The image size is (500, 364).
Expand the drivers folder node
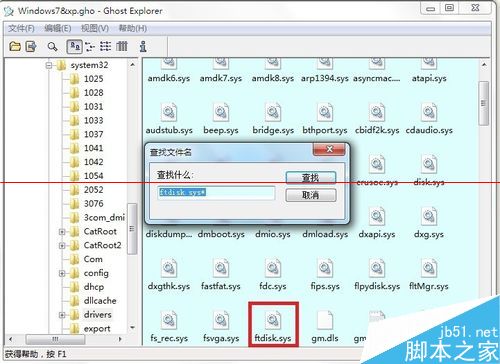(62, 315)
